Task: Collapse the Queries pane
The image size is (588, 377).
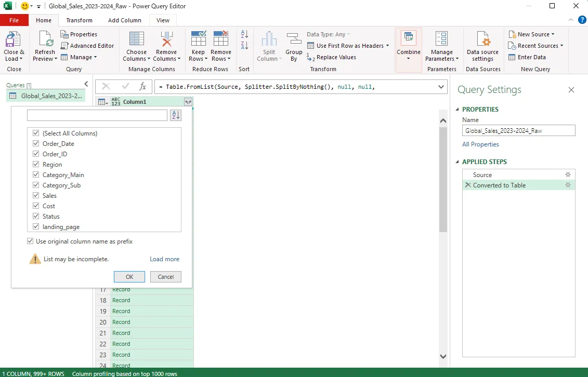Action: (86, 84)
